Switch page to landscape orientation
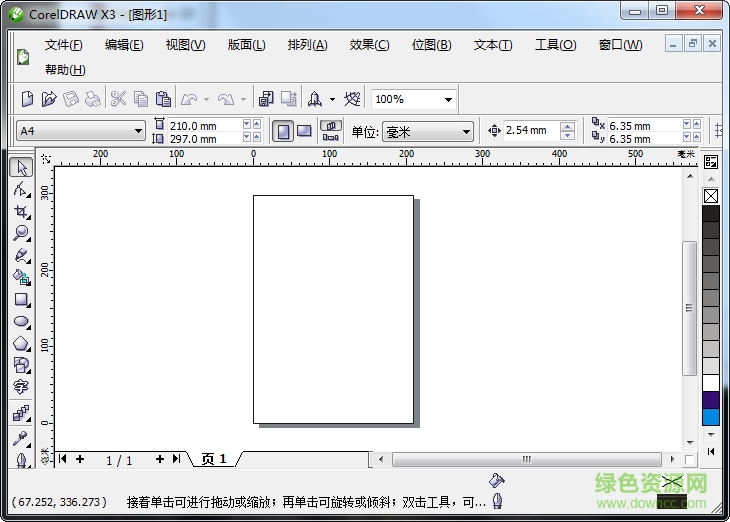 pyautogui.click(x=304, y=131)
